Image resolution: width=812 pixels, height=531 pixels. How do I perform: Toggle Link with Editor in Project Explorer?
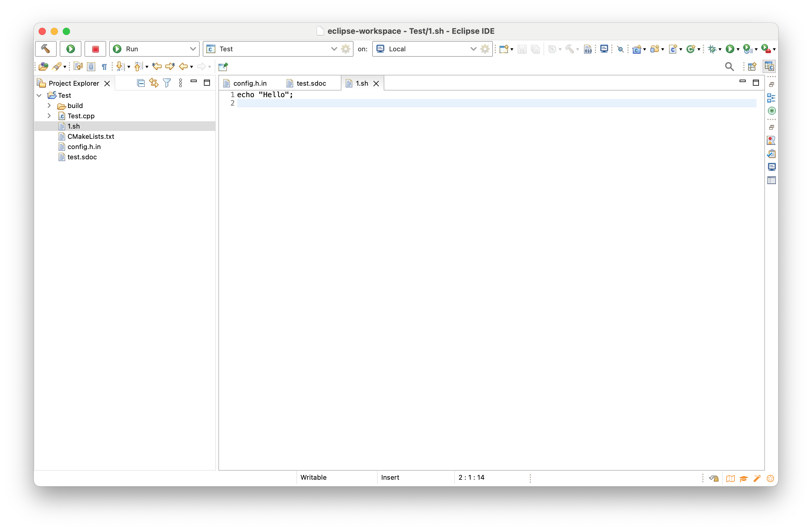(154, 83)
